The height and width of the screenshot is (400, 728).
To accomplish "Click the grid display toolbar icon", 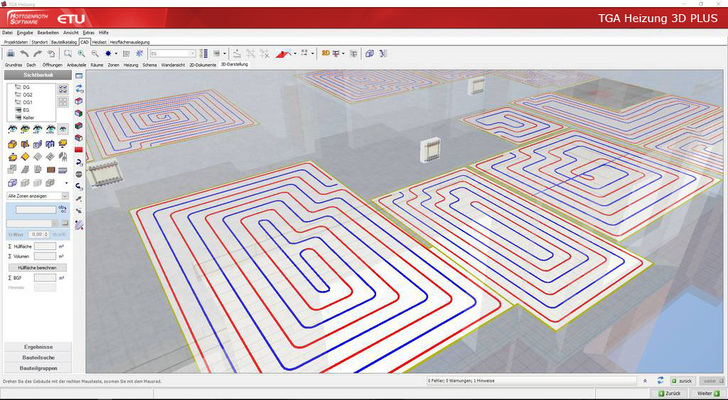I will pos(126,53).
